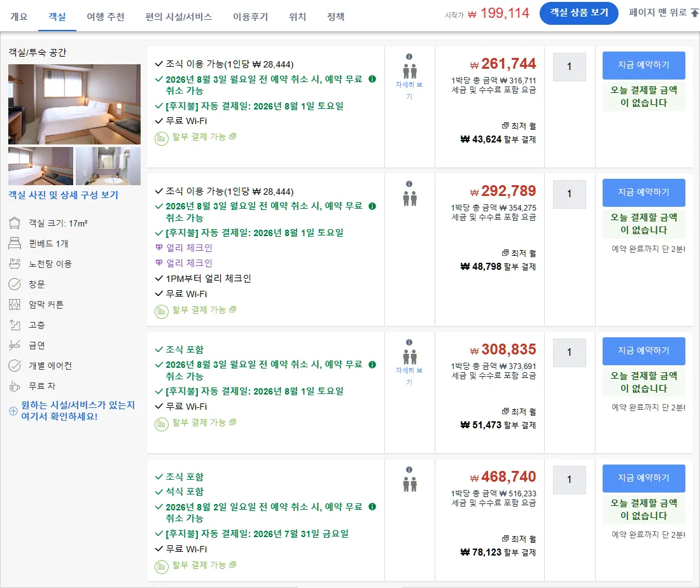
Task: Click the info icon beside first cancellation policy
Action: (x=372, y=79)
